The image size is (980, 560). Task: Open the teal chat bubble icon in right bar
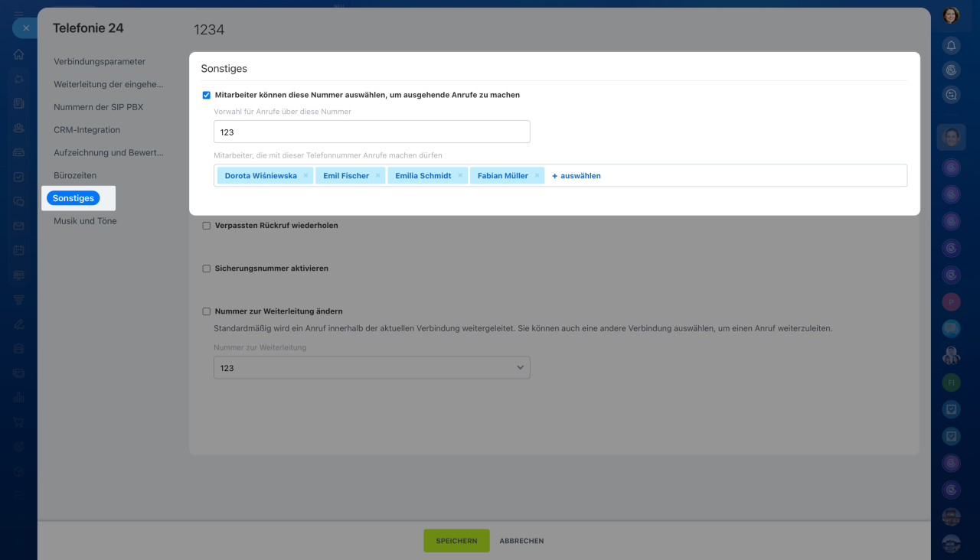coord(951,328)
